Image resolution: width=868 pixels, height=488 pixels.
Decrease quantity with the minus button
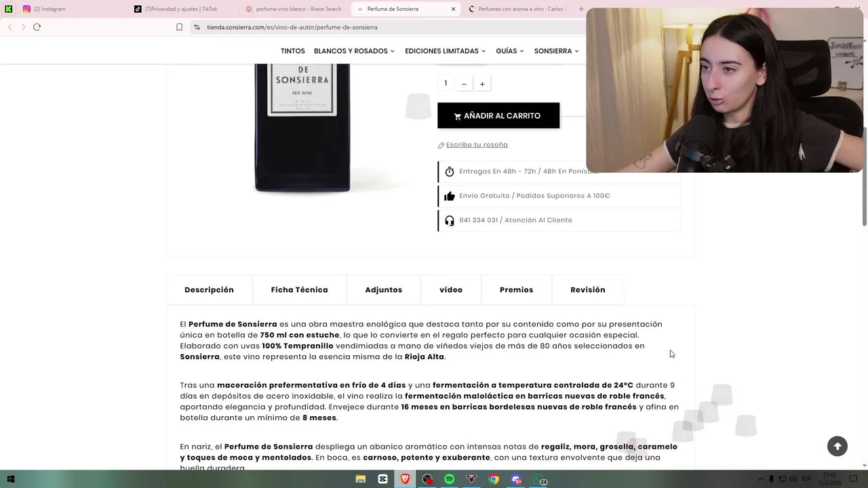pos(464,84)
